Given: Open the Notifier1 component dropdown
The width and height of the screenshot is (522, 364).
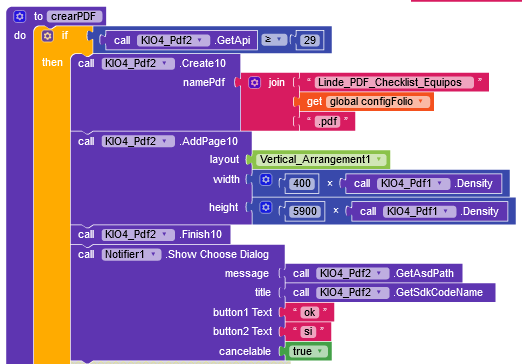Looking at the screenshot, I should tap(153, 254).
